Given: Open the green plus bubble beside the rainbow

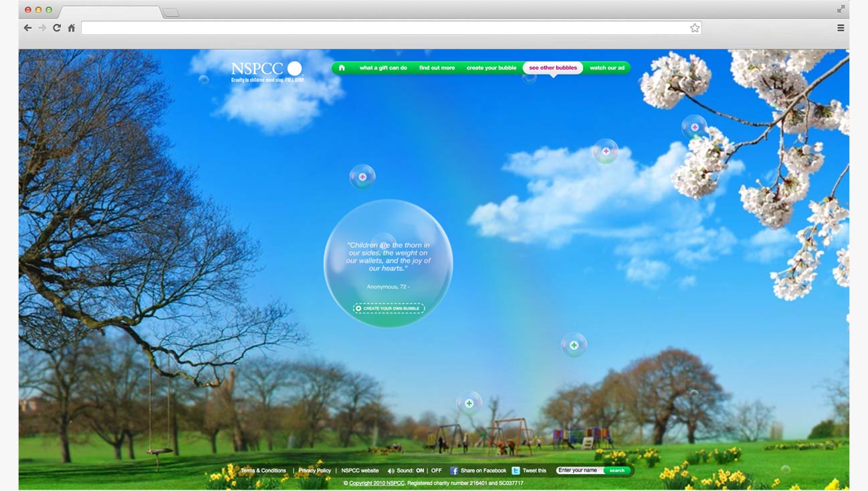Looking at the screenshot, I should (574, 345).
